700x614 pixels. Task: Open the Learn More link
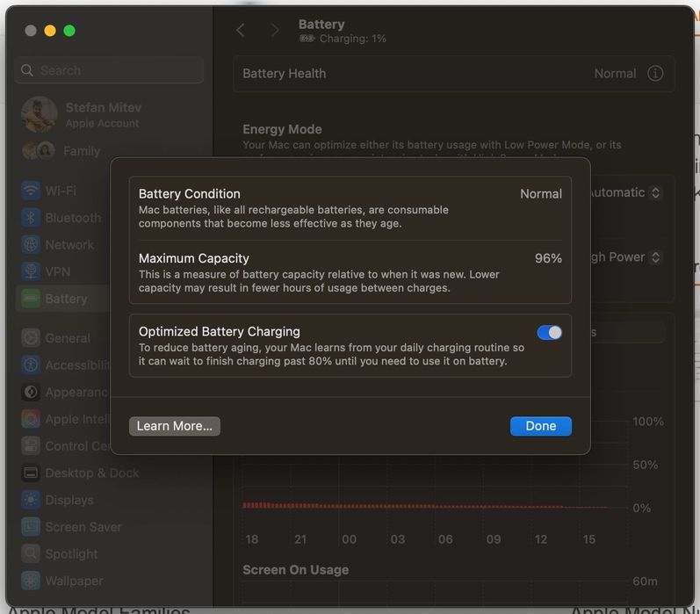(175, 426)
